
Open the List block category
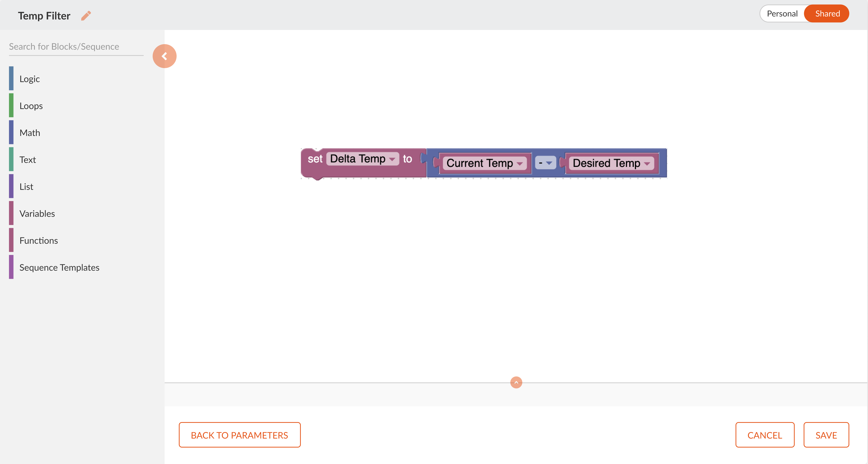tap(77, 187)
